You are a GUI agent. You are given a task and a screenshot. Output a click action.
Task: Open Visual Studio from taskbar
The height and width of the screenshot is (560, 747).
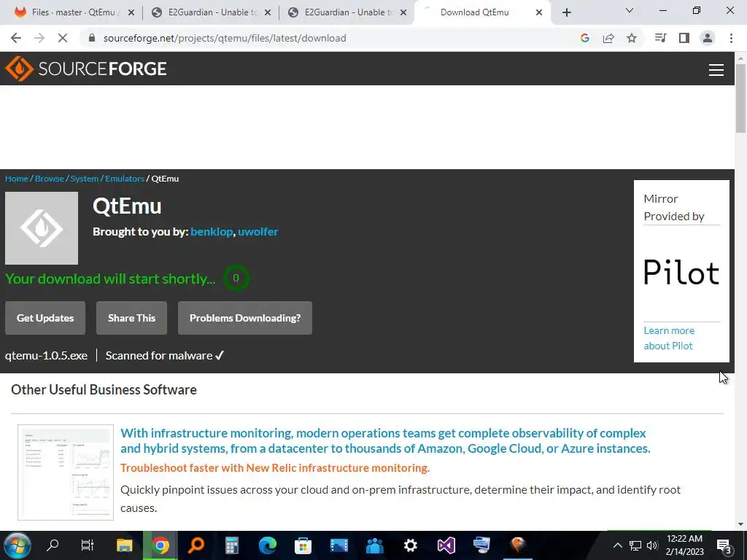click(446, 545)
